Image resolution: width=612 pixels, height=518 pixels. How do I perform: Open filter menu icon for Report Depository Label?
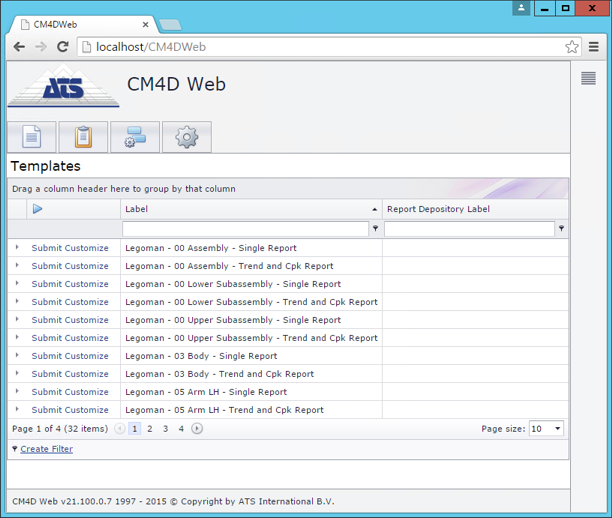[x=561, y=228]
